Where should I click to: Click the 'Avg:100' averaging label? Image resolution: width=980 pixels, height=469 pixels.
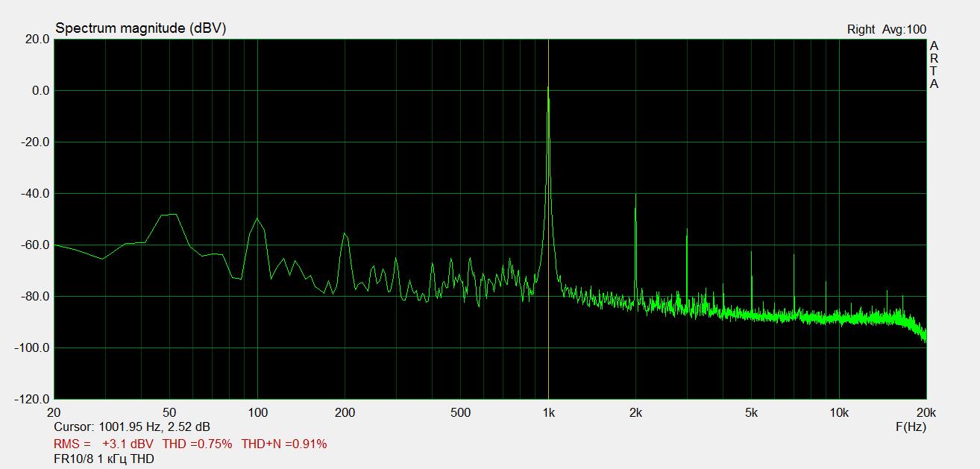[x=905, y=30]
